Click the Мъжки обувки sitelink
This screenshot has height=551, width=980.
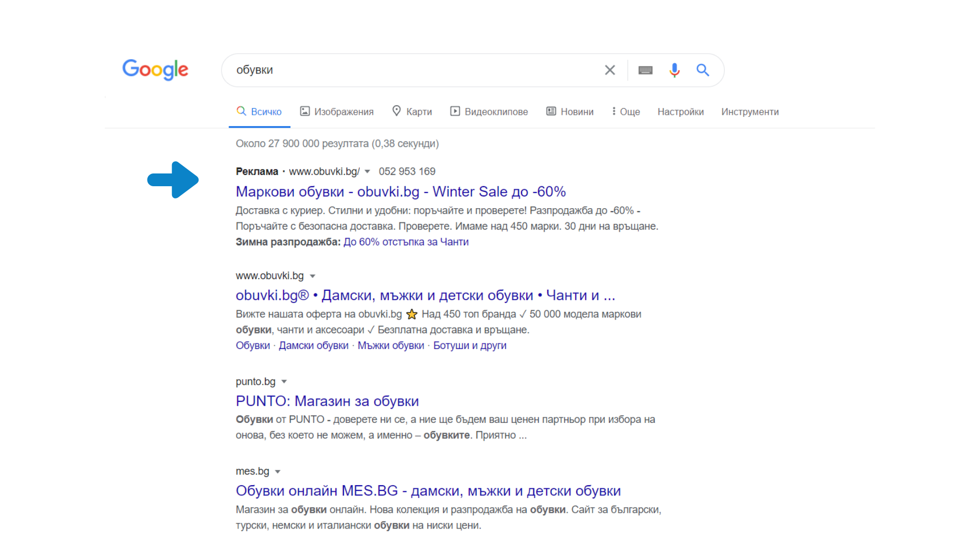391,345
